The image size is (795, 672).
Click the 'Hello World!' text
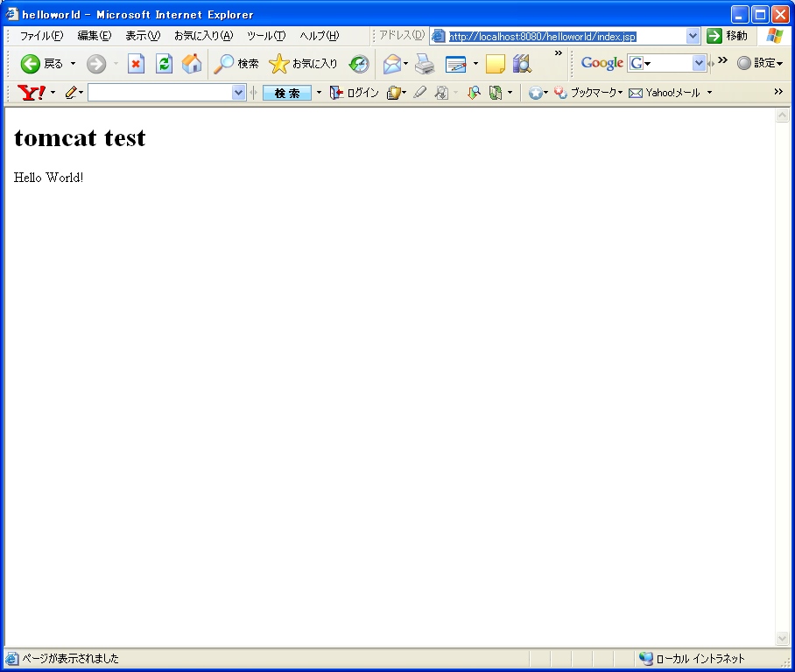pos(49,178)
